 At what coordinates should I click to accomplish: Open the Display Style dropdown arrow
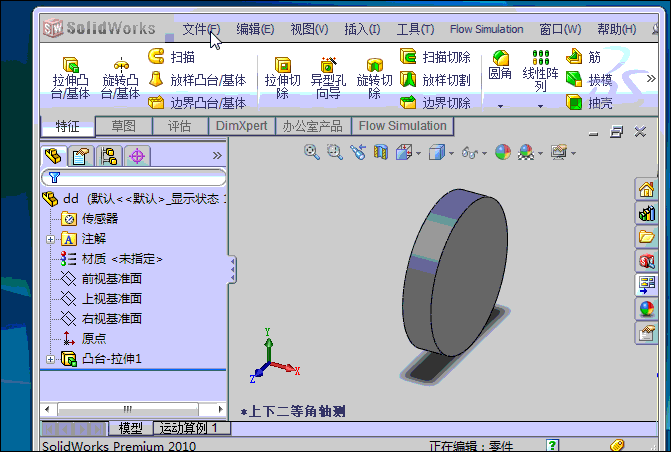tap(452, 153)
